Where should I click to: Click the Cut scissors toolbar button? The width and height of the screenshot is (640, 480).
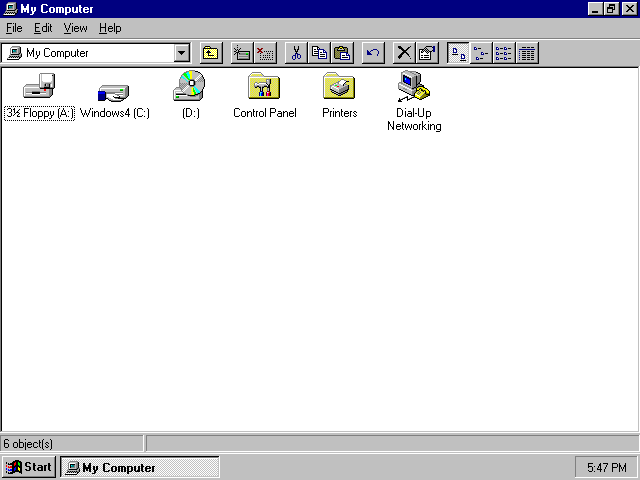(x=296, y=53)
